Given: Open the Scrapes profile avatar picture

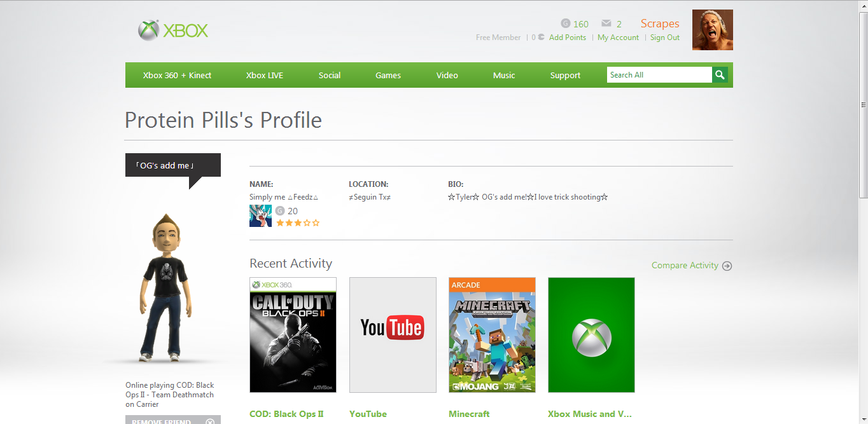Looking at the screenshot, I should 713,30.
